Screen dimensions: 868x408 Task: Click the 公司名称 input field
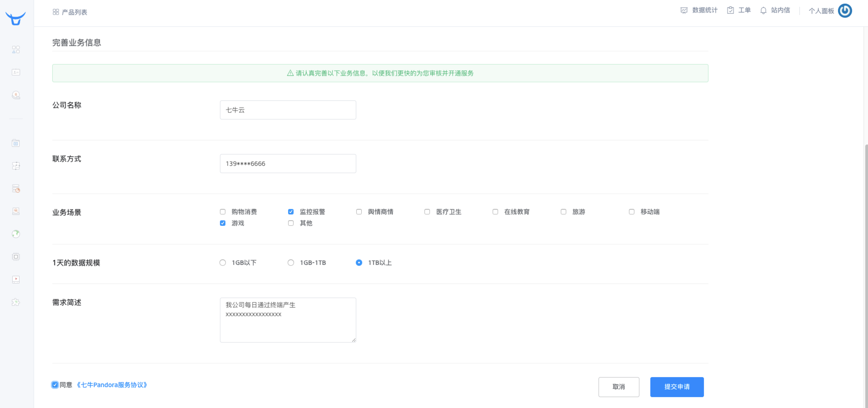(288, 110)
